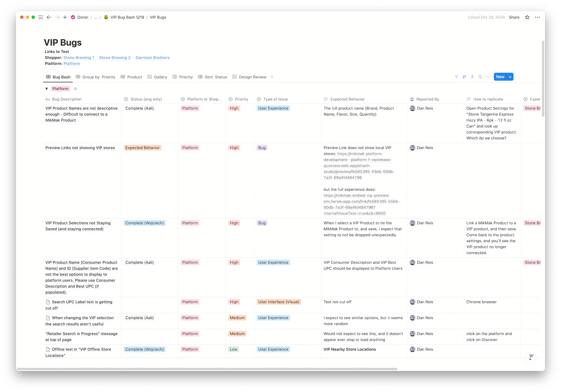Click the Expected Behavior orange status tag

pyautogui.click(x=142, y=147)
